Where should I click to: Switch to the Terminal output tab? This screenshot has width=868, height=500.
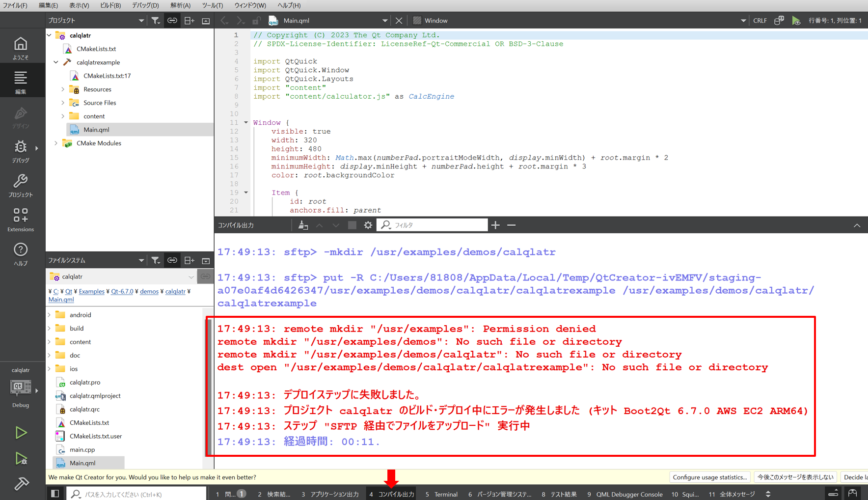pyautogui.click(x=441, y=494)
